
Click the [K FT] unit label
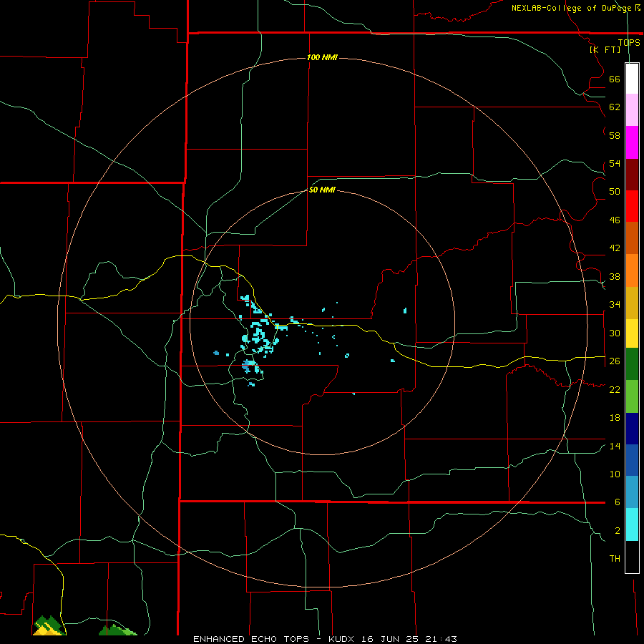click(x=605, y=49)
